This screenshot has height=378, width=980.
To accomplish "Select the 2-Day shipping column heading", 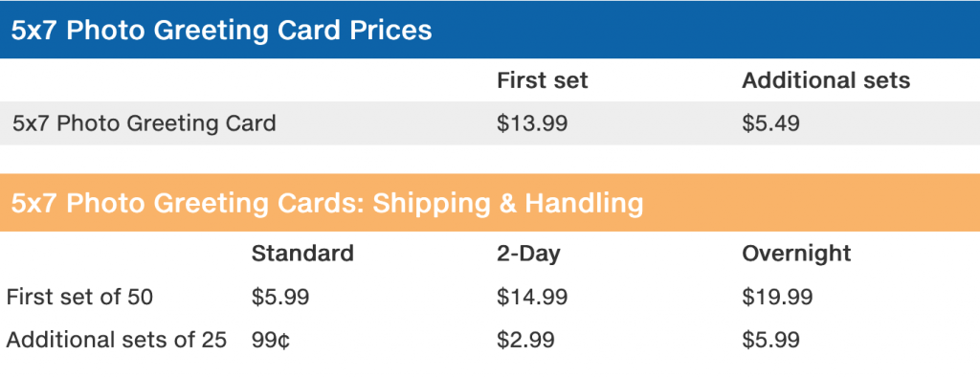I will pyautogui.click(x=528, y=254).
